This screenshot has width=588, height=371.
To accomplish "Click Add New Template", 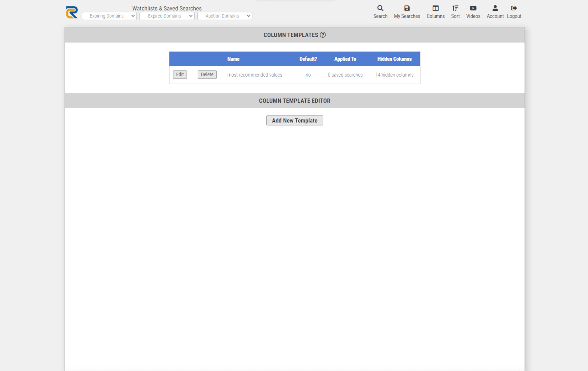I will tap(294, 120).
